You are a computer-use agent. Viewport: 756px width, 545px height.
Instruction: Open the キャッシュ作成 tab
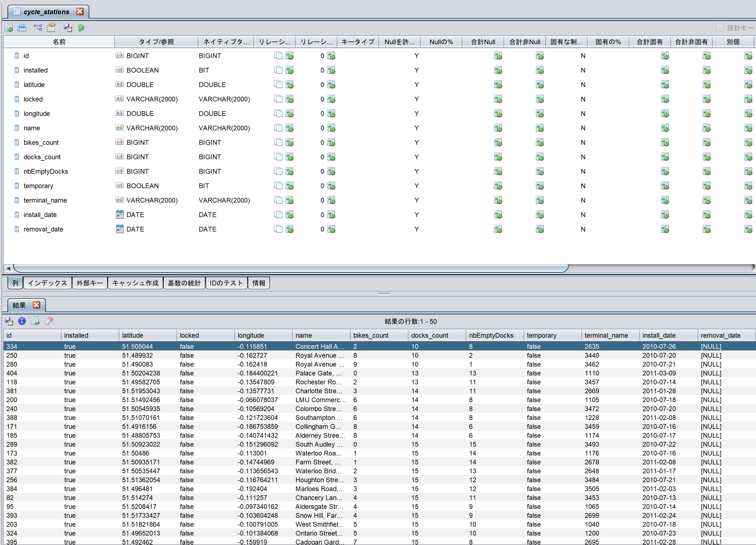coord(135,283)
